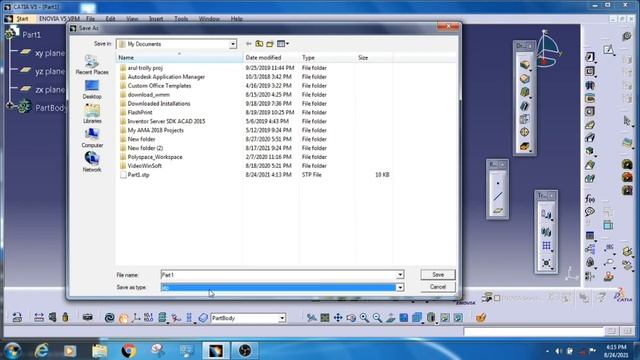Open the View menu dropdown in the dialog
Screen dimensions: 640x360
(283, 44)
